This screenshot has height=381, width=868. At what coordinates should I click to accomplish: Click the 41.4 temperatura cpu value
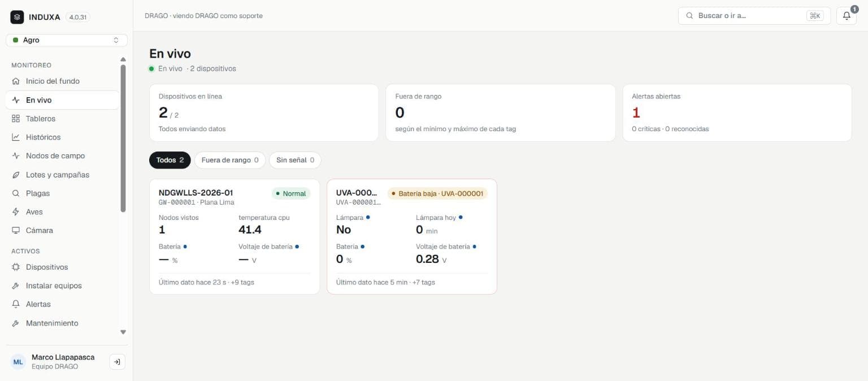click(250, 230)
